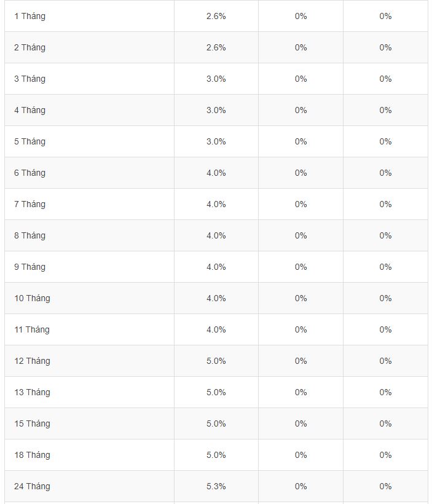Select the '15 Tháng' term cell

coord(32,423)
